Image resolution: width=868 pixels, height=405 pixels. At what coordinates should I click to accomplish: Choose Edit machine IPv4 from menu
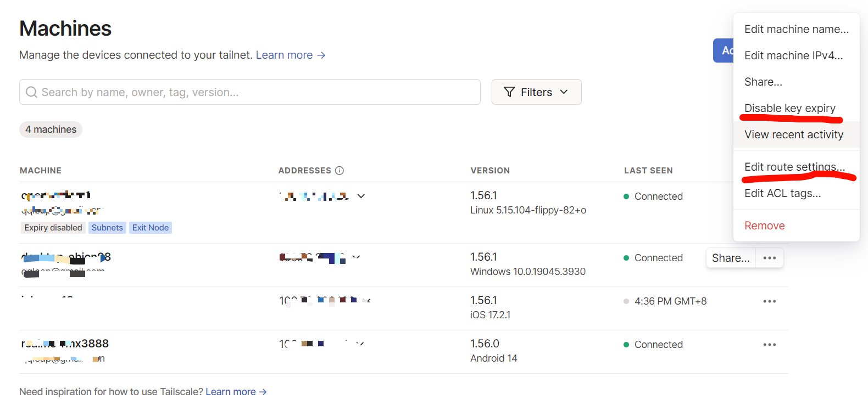(793, 55)
